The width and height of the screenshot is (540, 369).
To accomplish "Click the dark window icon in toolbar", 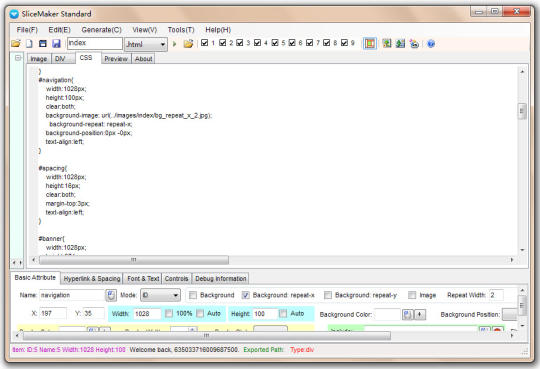I will pyautogui.click(x=43, y=44).
